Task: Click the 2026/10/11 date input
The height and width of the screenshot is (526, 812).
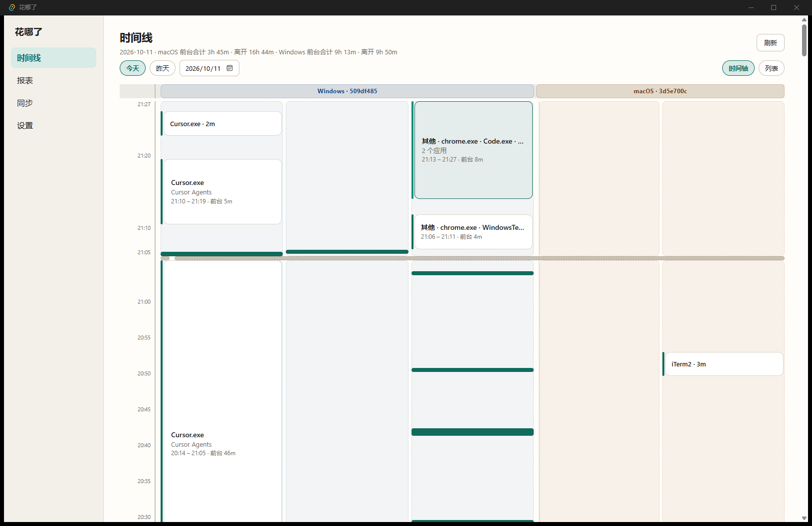Action: coord(209,68)
